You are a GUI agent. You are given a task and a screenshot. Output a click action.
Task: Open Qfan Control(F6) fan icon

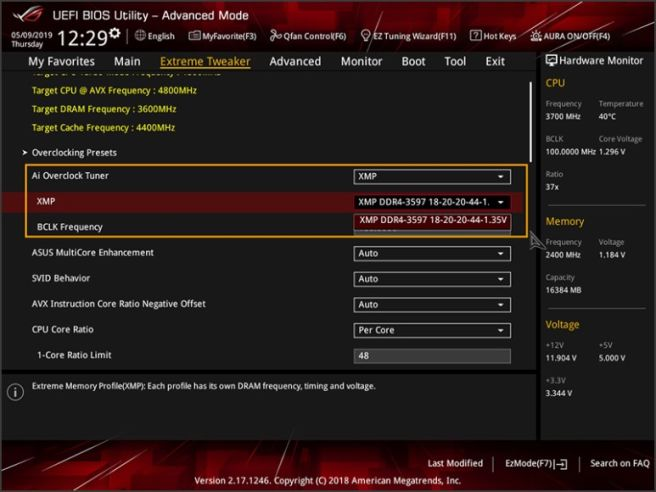pos(276,36)
